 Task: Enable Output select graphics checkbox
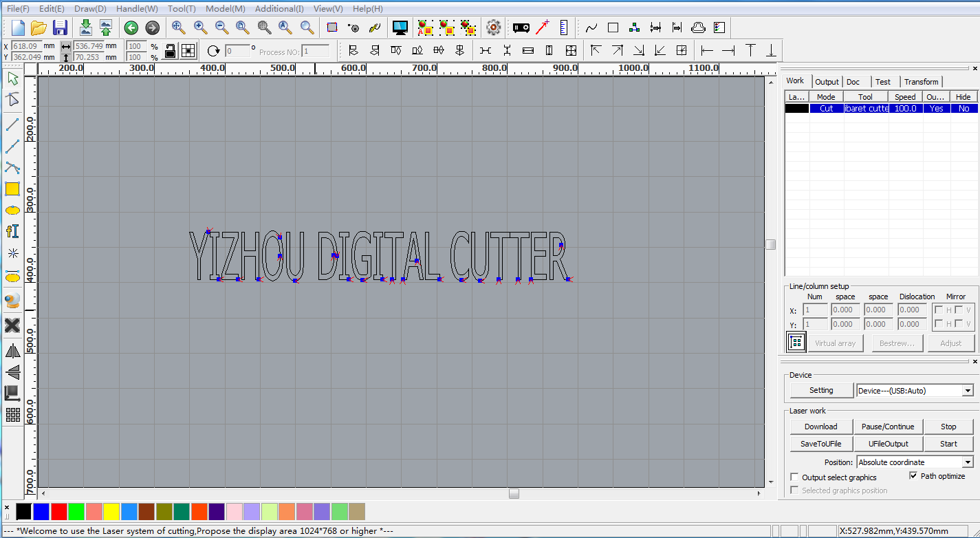[x=795, y=477]
